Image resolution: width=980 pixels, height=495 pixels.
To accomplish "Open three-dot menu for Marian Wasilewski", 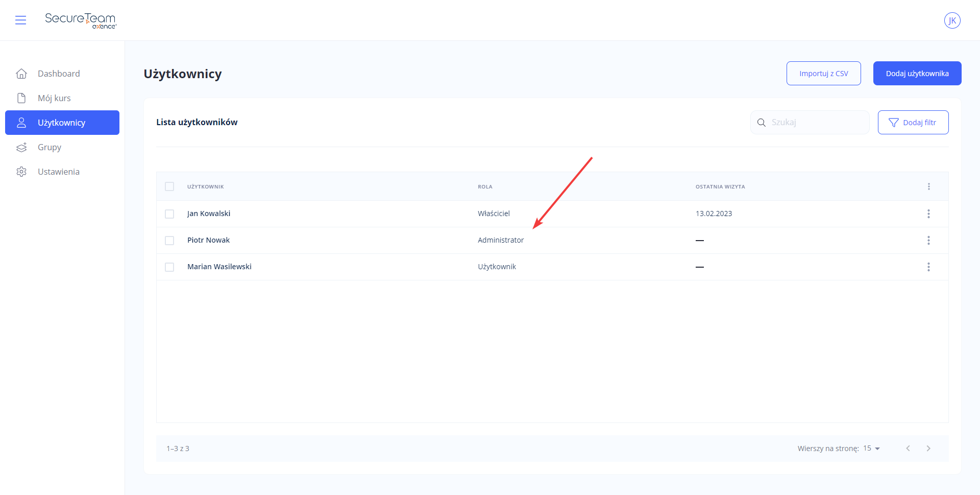I will tap(928, 267).
